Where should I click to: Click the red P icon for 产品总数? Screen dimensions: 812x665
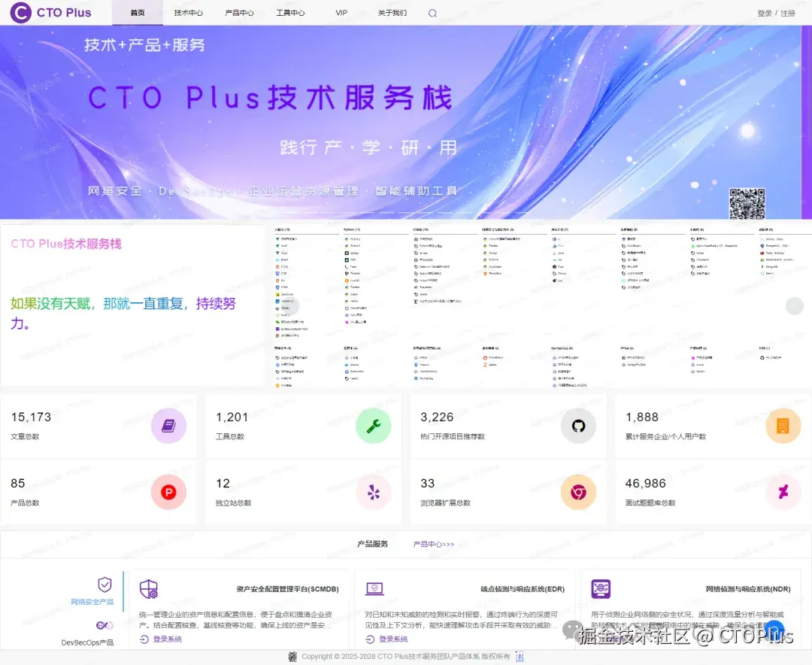(x=168, y=492)
